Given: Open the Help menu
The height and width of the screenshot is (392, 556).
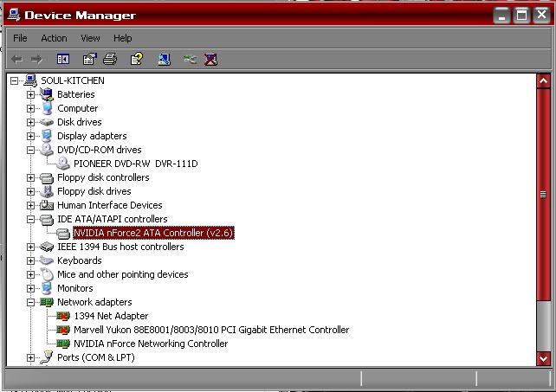Looking at the screenshot, I should 123,38.
